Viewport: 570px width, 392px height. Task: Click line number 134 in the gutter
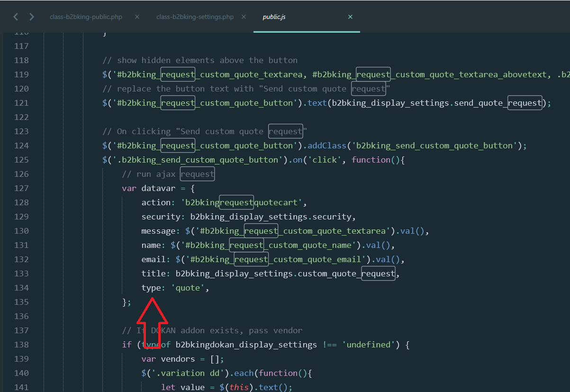pyautogui.click(x=21, y=288)
